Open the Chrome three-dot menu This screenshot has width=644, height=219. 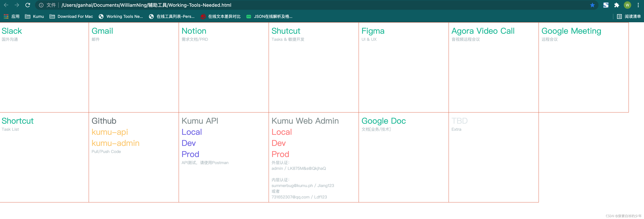[638, 5]
